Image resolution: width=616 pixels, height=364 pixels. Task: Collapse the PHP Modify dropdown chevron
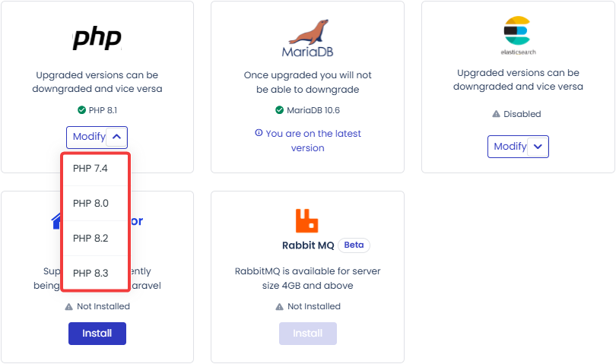point(116,137)
